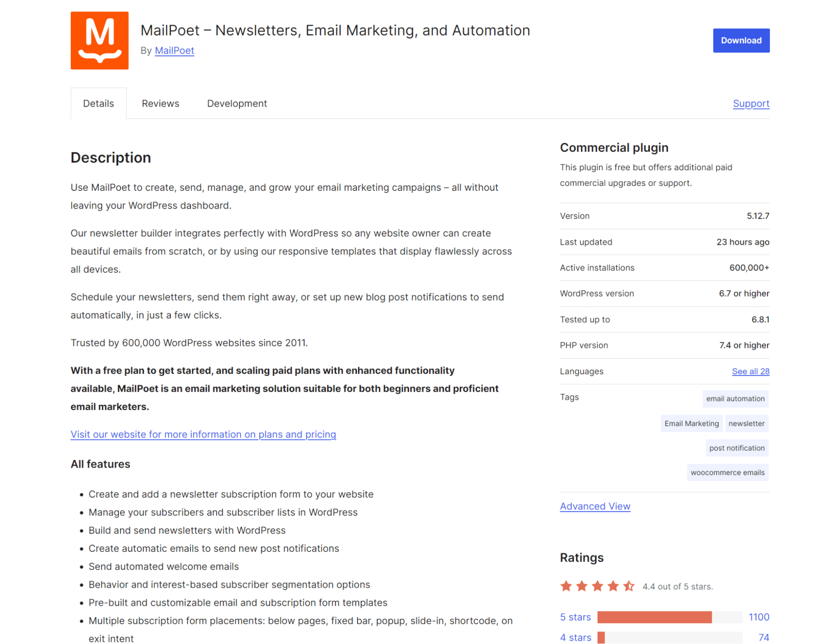Open the MailPoet author link

pos(174,51)
